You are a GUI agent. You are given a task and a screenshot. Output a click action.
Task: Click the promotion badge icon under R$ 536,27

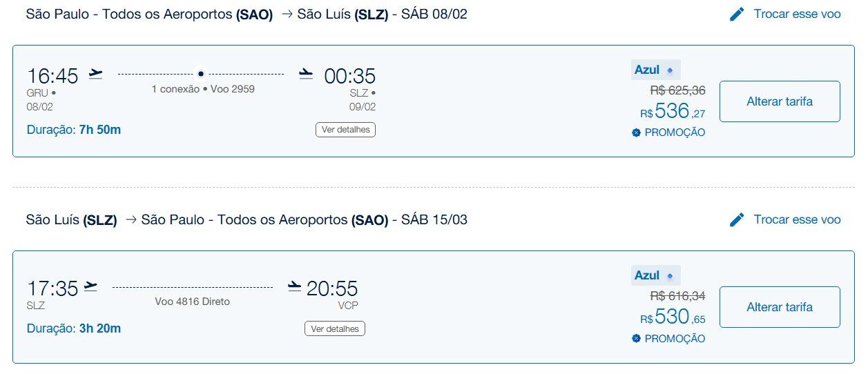click(x=636, y=132)
